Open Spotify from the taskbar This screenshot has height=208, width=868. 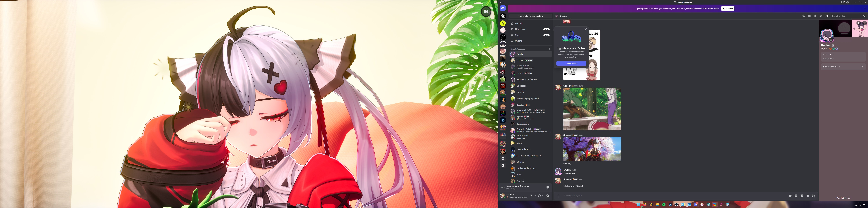(664, 205)
